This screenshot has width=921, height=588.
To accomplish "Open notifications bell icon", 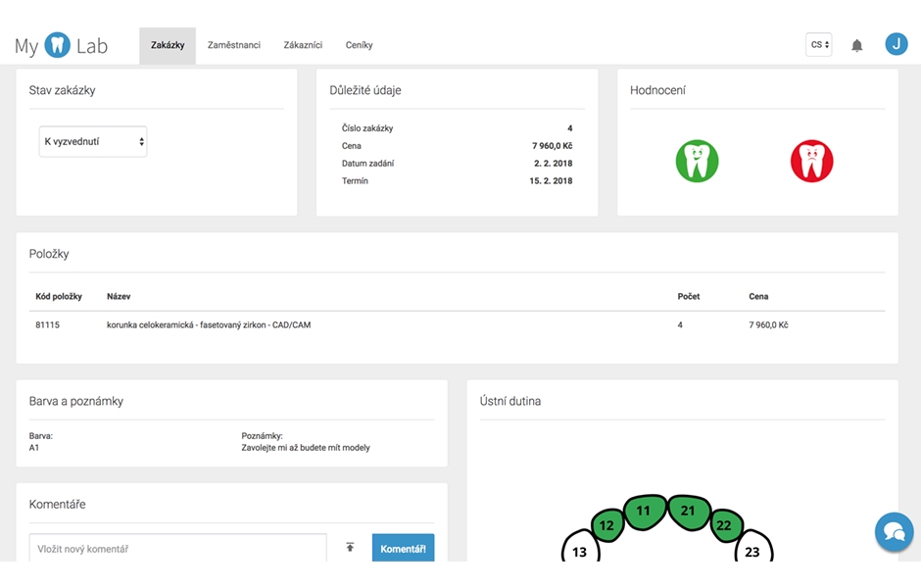I will point(857,45).
